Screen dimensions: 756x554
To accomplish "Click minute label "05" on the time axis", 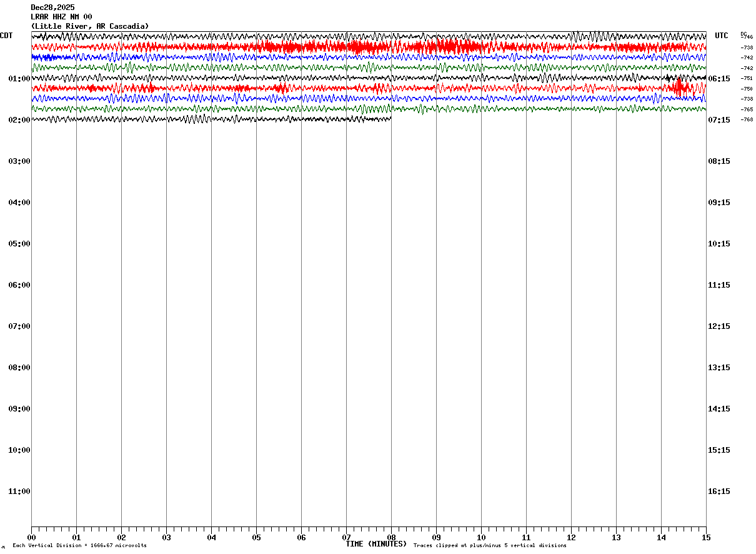I will coord(256,537).
